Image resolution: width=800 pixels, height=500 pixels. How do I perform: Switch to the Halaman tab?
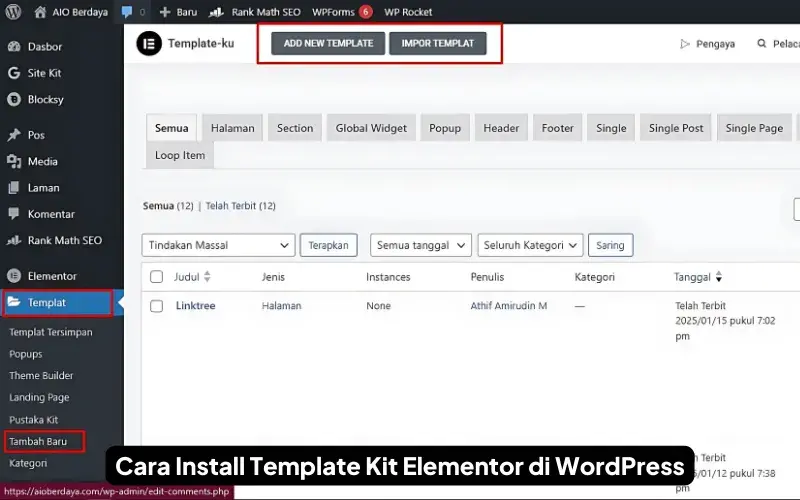233,128
